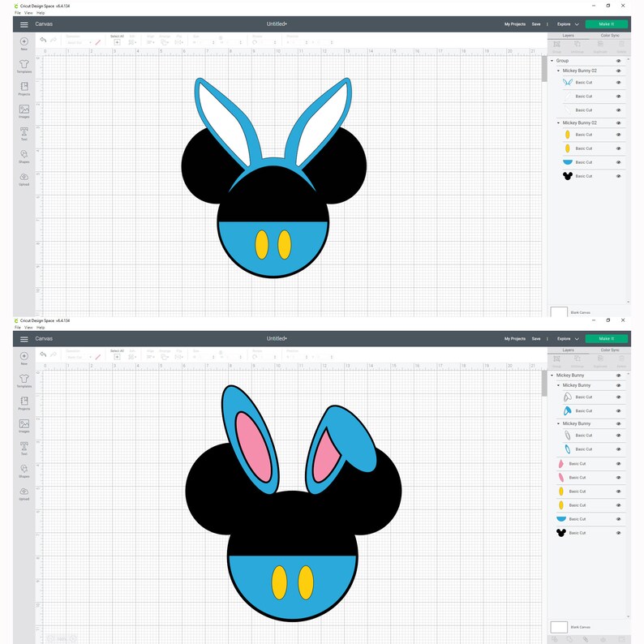
Task: Click Group icon in upper window Layers panel
Action: point(557,45)
